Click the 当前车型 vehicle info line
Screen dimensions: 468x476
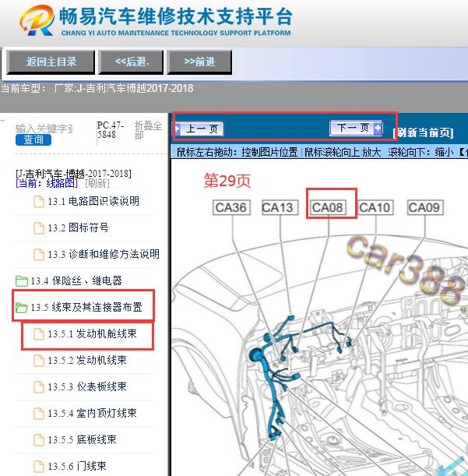point(97,88)
